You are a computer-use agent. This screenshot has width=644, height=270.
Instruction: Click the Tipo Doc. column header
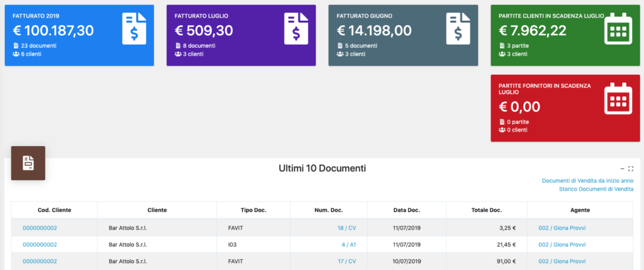pyautogui.click(x=253, y=210)
